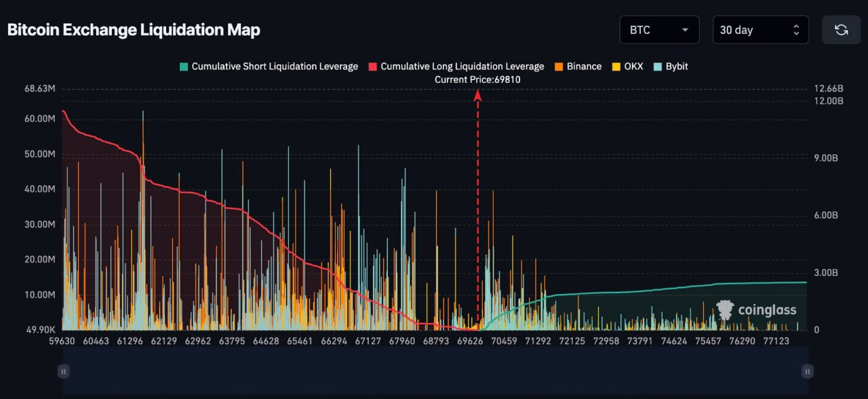Select the Binance legend label
The width and height of the screenshot is (868, 399).
584,66
